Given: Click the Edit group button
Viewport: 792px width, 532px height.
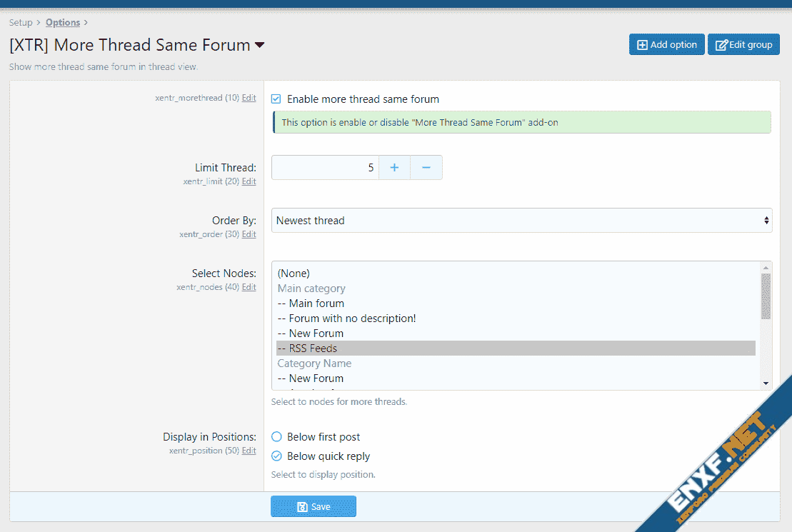Looking at the screenshot, I should [x=743, y=44].
